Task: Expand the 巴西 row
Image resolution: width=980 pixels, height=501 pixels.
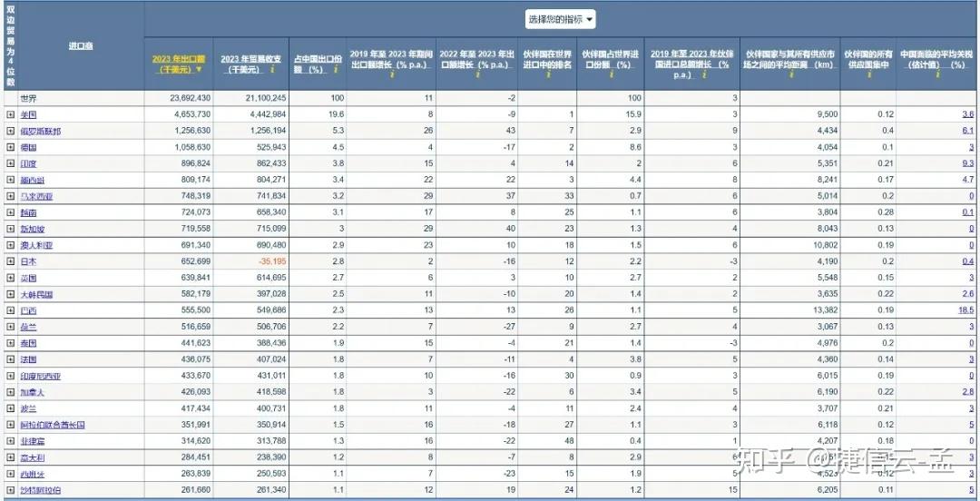Action: click(x=11, y=310)
